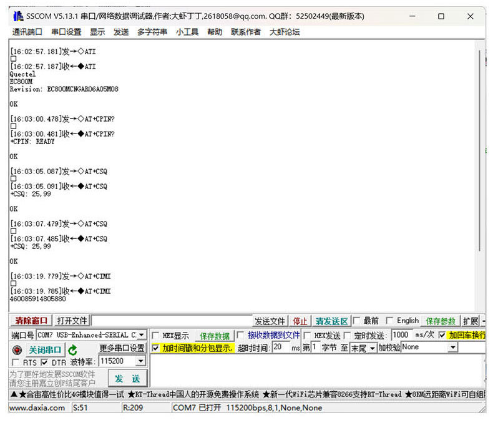
Task: Open the 加校验 None checksum dropdown
Action: pos(453,347)
